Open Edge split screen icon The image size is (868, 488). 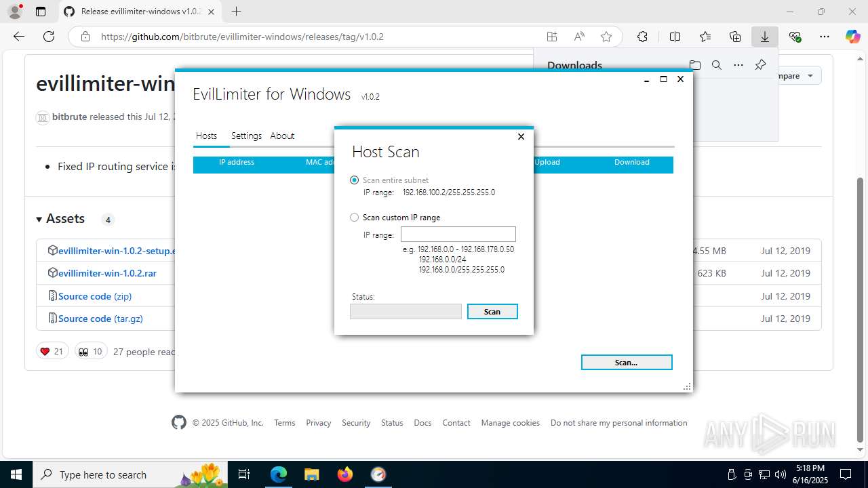(x=675, y=37)
